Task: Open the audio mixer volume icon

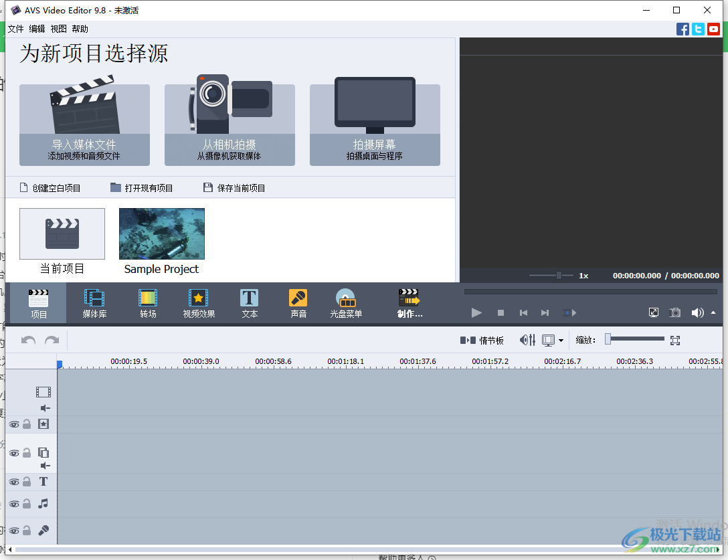Action: 527,341
